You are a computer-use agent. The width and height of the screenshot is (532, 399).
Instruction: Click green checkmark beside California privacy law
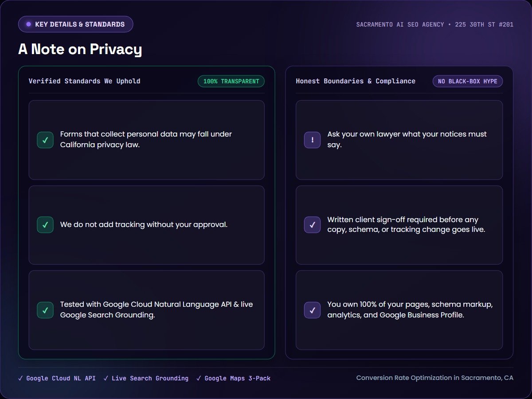45,140
